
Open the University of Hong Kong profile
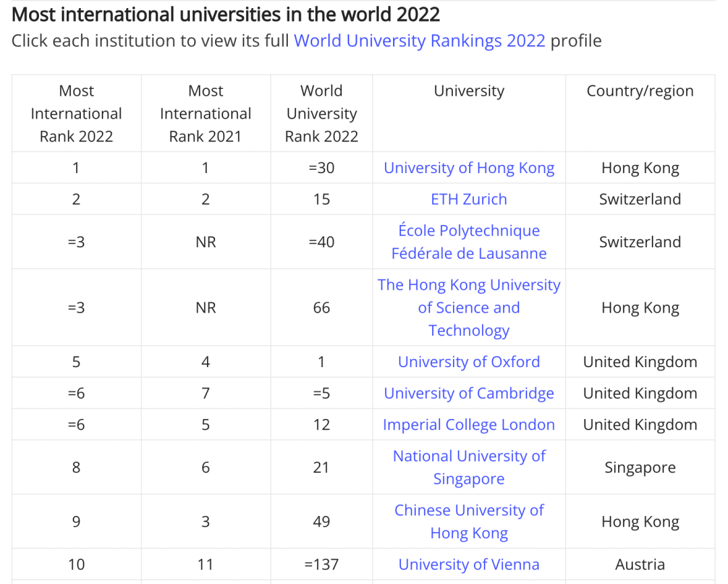(x=468, y=168)
